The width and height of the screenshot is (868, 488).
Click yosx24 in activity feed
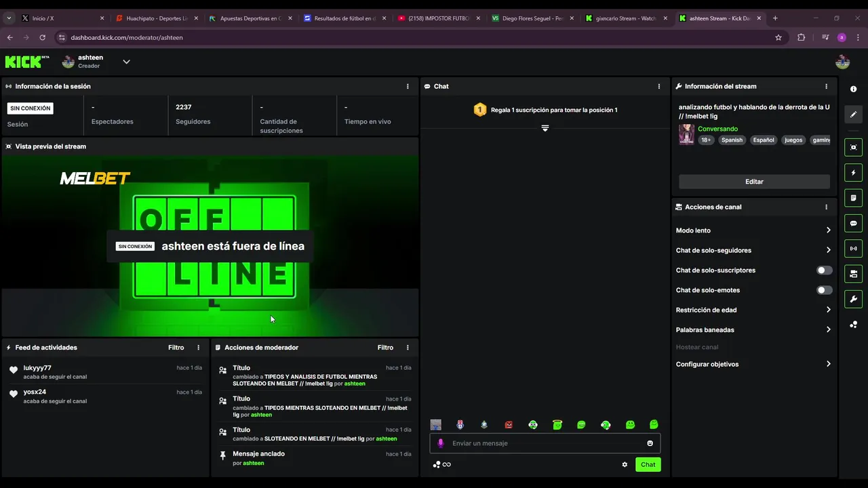[x=35, y=392]
